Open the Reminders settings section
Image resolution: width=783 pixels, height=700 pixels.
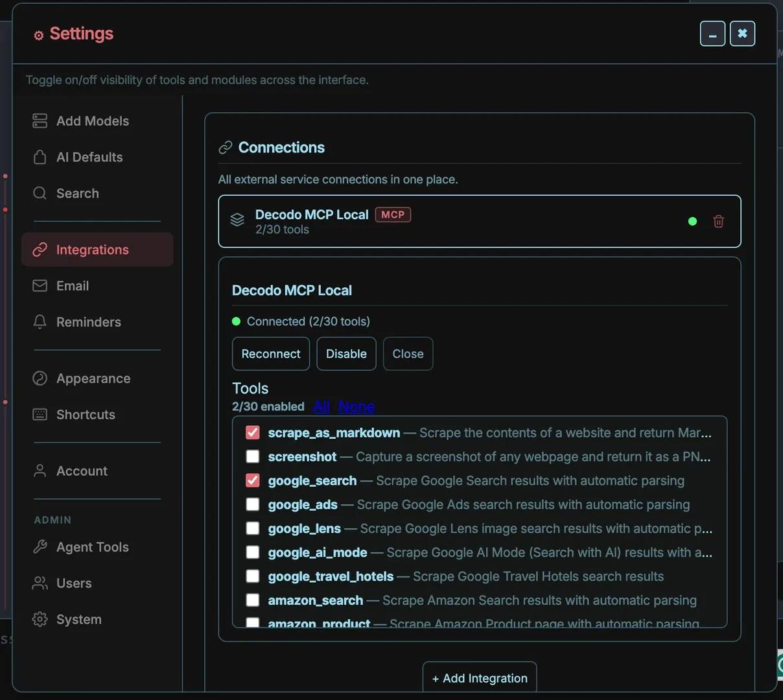[97, 322]
